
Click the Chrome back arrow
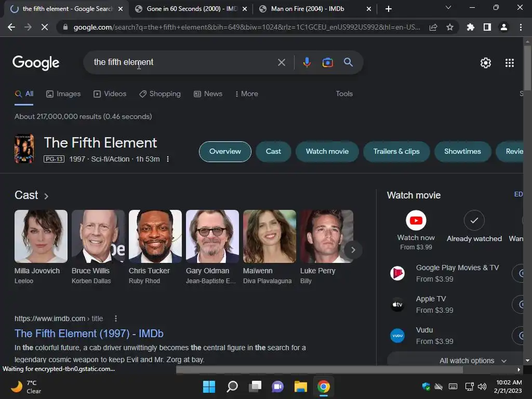click(11, 27)
